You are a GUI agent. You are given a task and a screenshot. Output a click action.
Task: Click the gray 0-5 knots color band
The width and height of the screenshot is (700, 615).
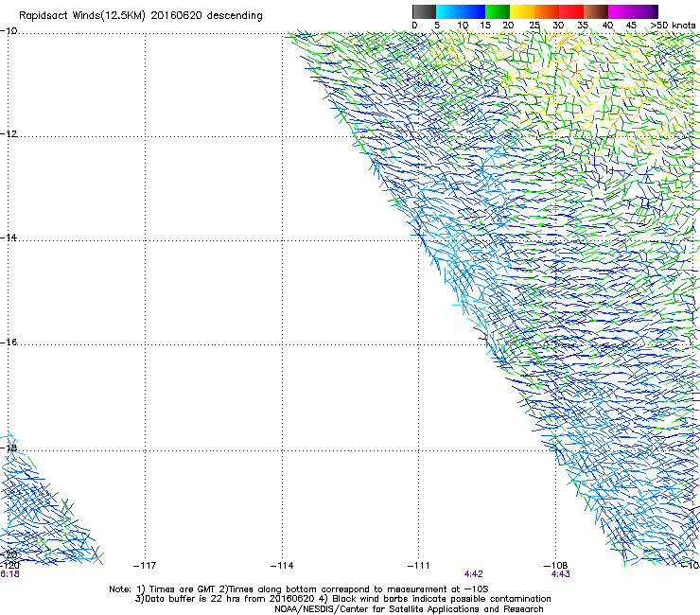(x=424, y=11)
